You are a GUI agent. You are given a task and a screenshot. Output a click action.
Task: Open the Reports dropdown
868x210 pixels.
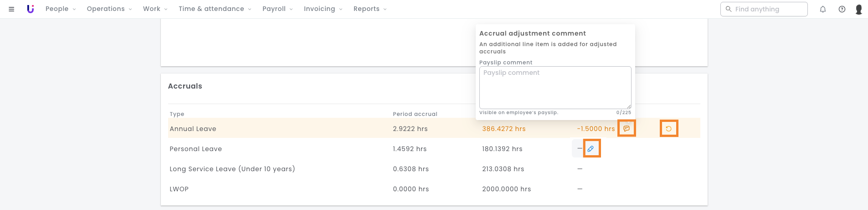pos(370,9)
